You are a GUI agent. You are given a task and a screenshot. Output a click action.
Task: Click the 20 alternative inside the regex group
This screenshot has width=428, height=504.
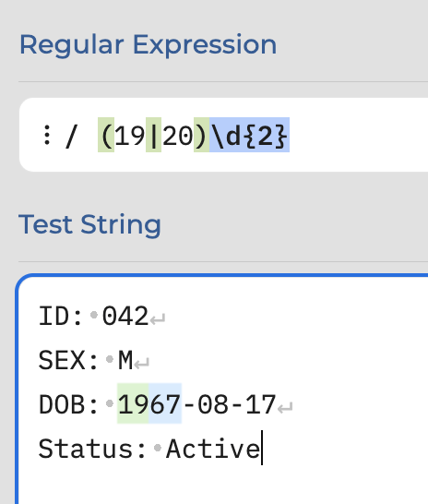[177, 135]
